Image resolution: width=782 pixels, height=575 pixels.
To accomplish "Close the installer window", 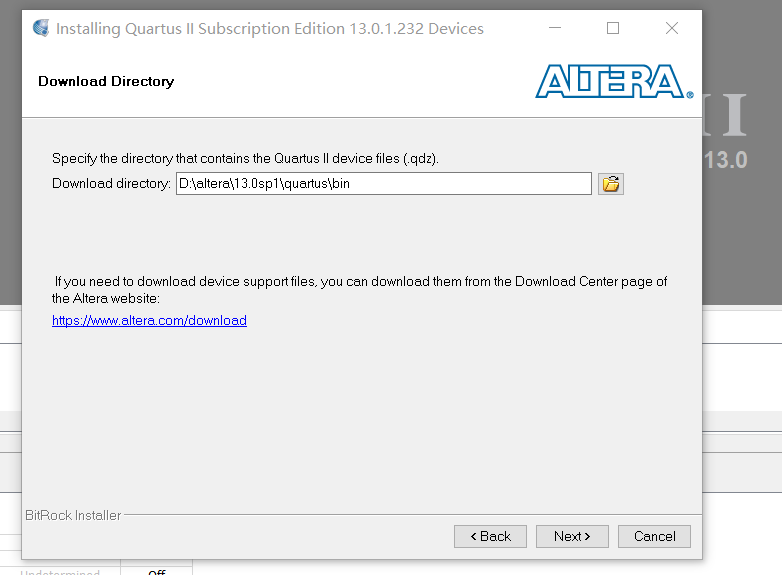I will click(x=672, y=28).
